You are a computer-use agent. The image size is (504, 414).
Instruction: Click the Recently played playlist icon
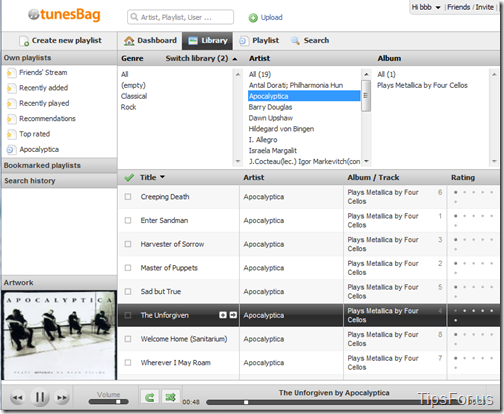tap(11, 103)
